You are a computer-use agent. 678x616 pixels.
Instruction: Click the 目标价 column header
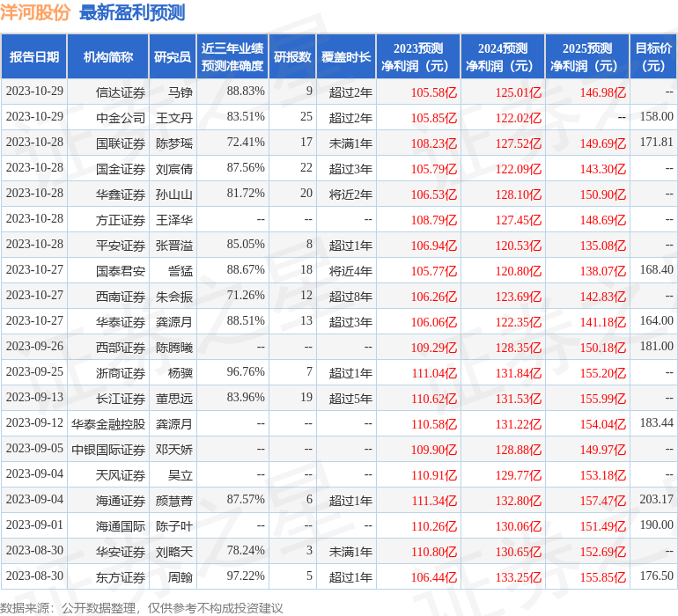pos(653,56)
